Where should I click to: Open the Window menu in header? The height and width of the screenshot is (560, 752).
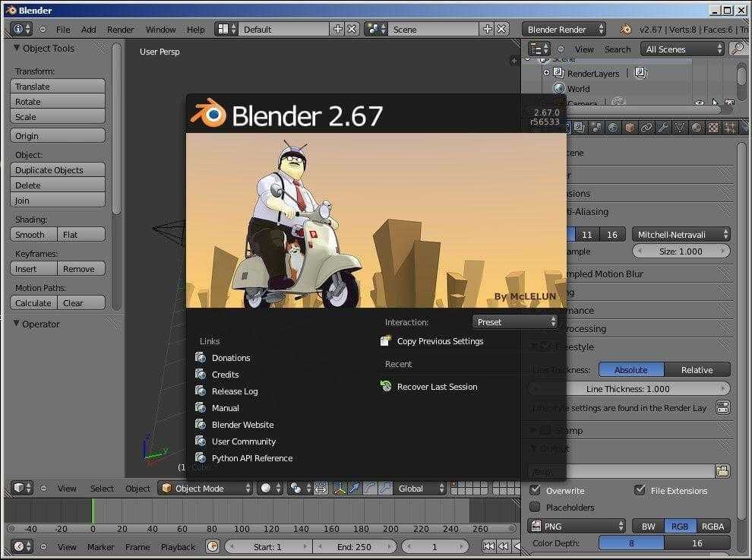(160, 30)
